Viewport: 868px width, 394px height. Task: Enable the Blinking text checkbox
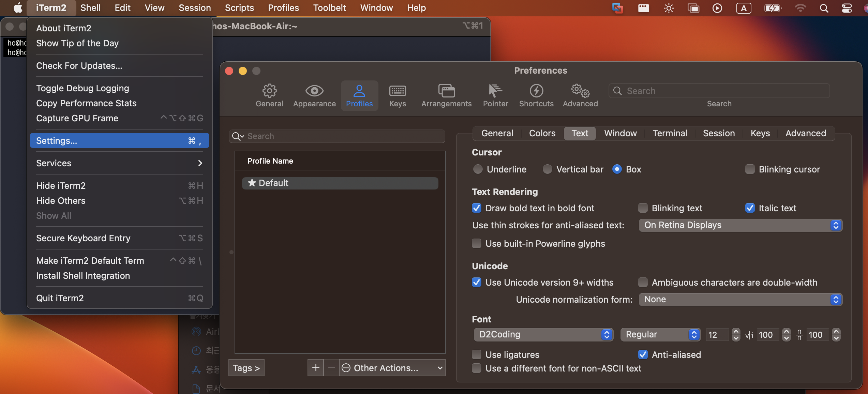(x=643, y=208)
